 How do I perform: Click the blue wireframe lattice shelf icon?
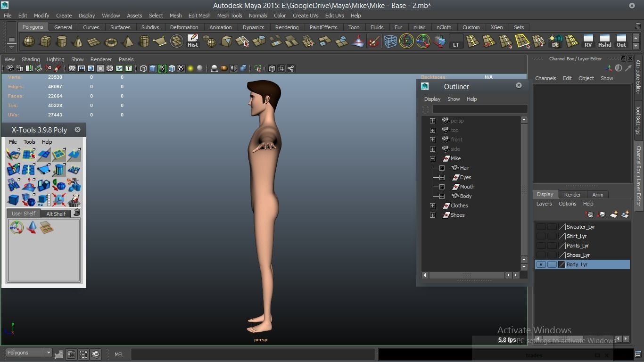[390, 41]
